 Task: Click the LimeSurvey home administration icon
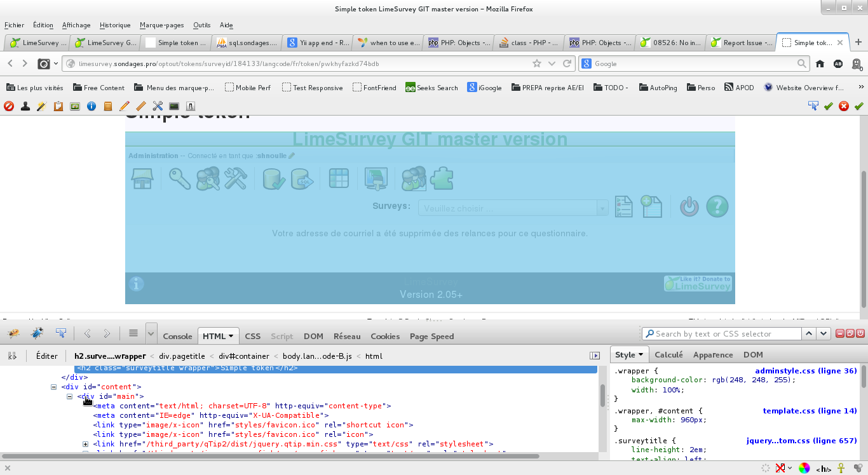click(142, 178)
